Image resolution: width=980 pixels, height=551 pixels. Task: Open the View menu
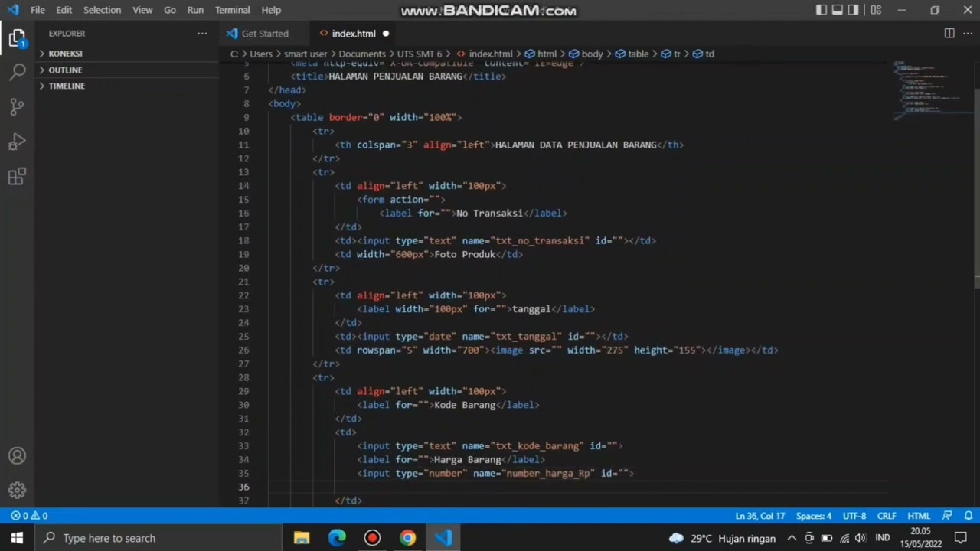pos(142,10)
